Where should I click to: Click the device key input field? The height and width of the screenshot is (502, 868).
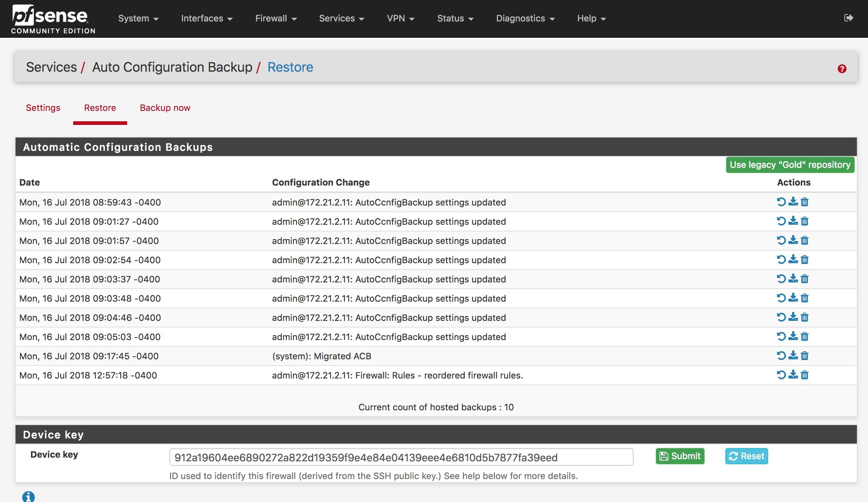coord(401,456)
